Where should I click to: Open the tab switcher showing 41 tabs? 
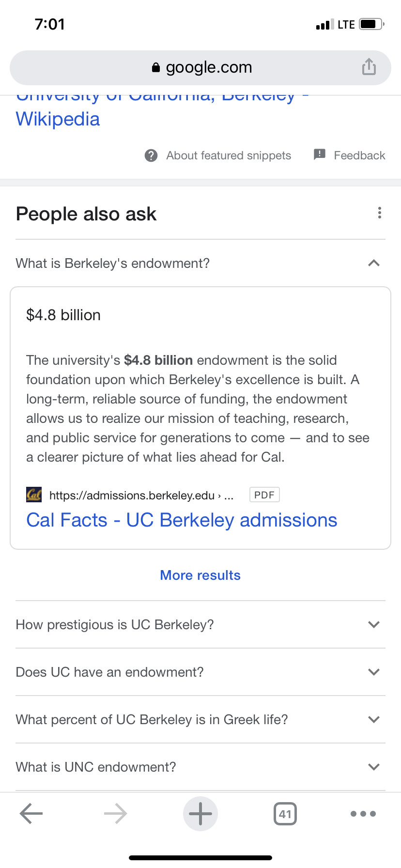click(x=285, y=814)
